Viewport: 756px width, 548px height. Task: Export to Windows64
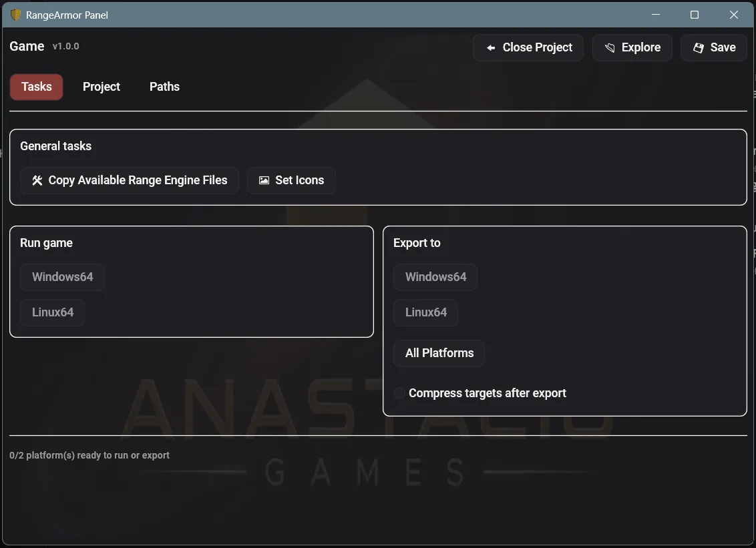435,277
